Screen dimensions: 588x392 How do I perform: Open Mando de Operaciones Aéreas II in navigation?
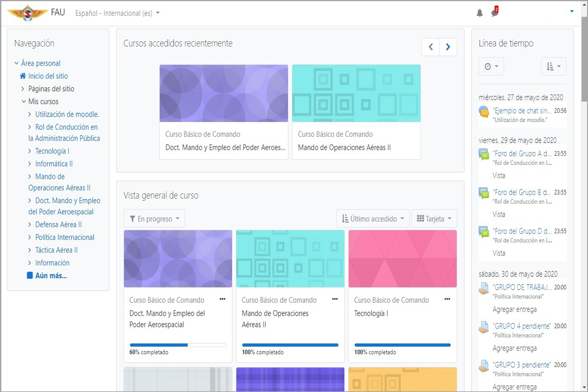[59, 182]
